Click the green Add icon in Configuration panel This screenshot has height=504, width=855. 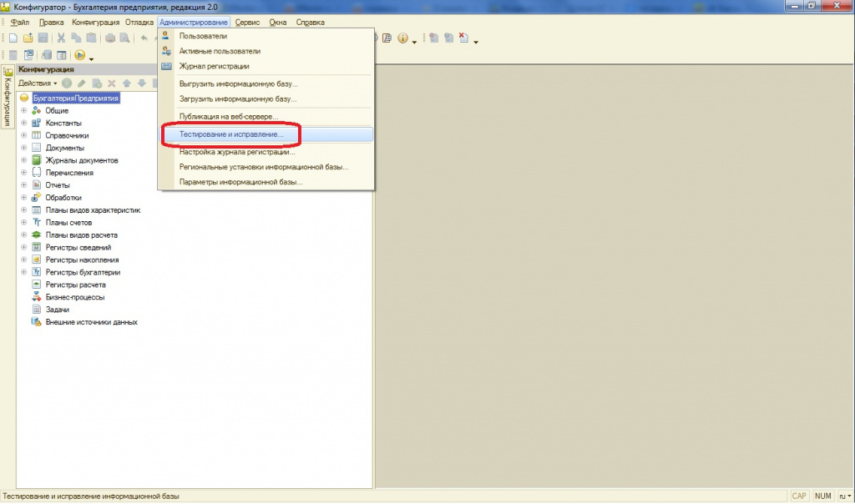pyautogui.click(x=67, y=83)
